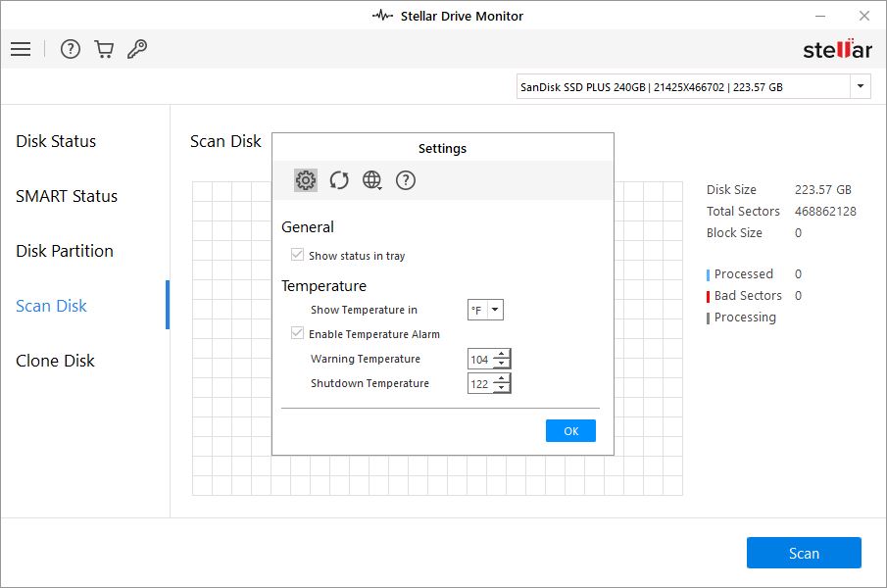This screenshot has width=887, height=588.
Task: Click the Bad Sectors legend label
Action: 748,296
